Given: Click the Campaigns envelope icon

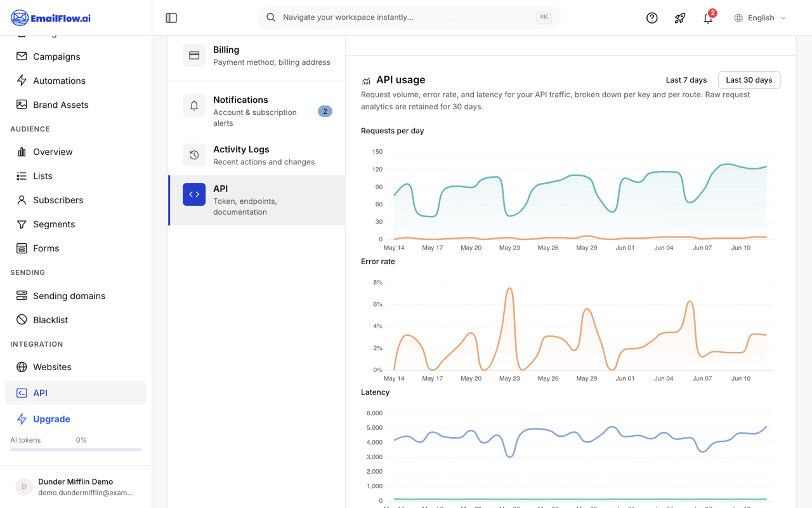Looking at the screenshot, I should click(x=22, y=56).
